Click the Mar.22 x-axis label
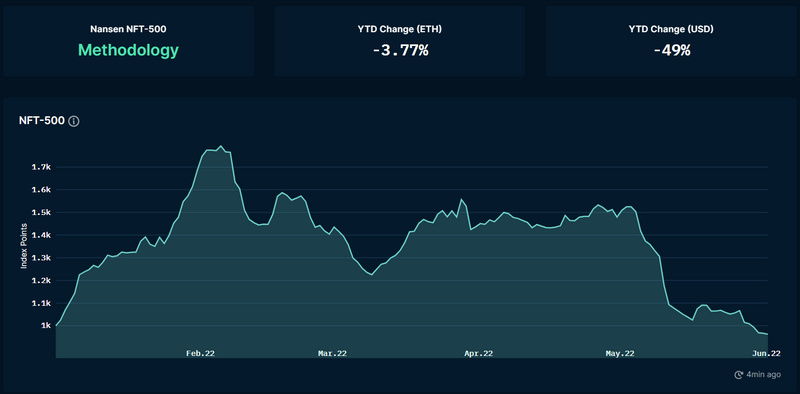The image size is (800, 394). pos(332,353)
